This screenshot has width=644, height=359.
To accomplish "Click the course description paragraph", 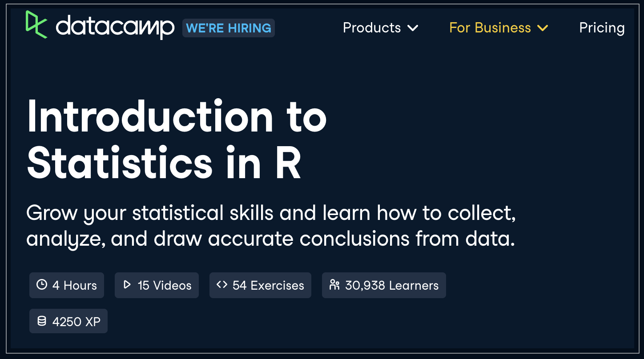I will coord(271,226).
